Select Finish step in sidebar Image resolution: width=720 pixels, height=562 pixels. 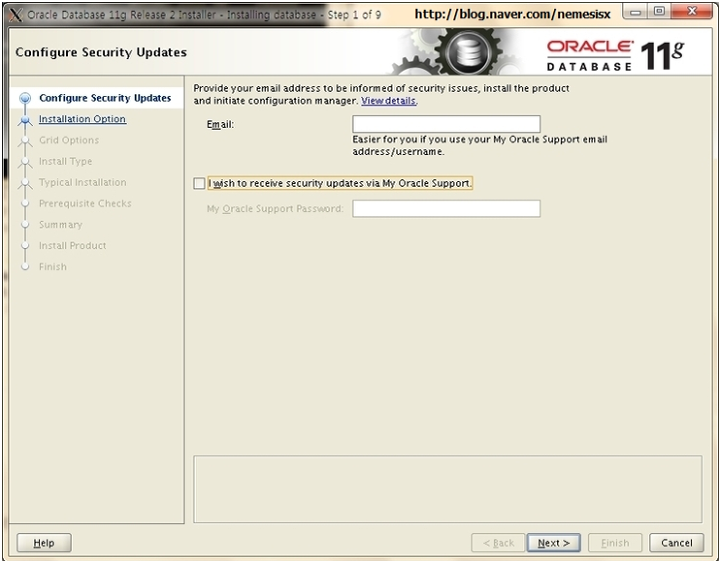click(x=53, y=267)
